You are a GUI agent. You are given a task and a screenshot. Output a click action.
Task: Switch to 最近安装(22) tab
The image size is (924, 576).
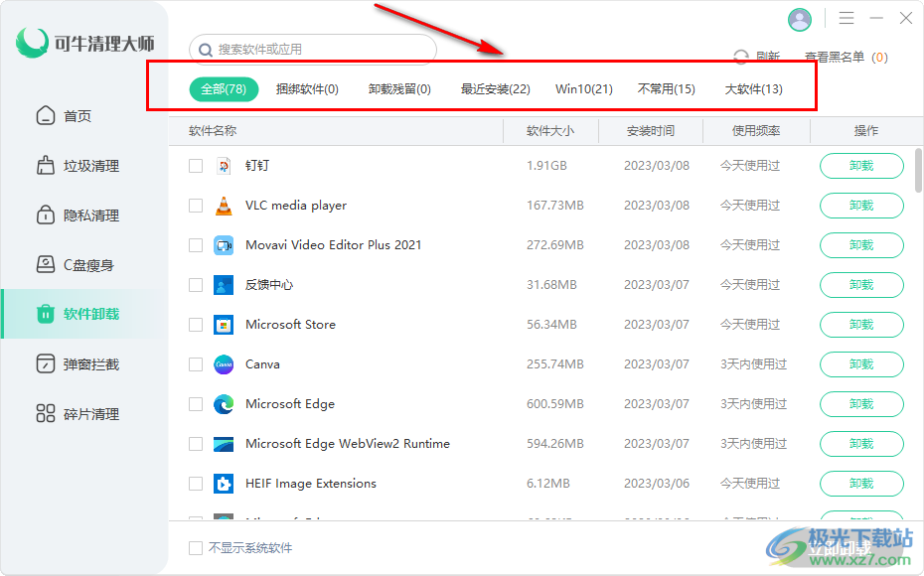[x=495, y=89]
